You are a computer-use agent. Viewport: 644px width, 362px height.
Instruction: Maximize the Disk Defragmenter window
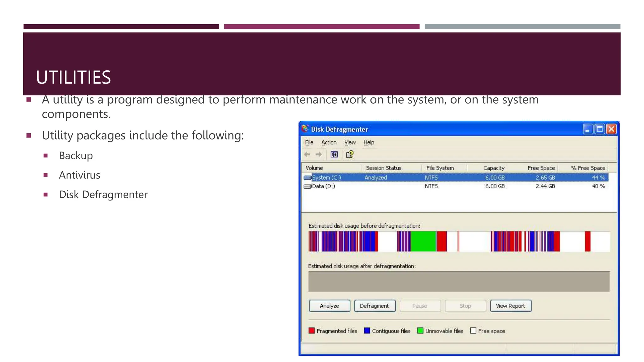(600, 129)
